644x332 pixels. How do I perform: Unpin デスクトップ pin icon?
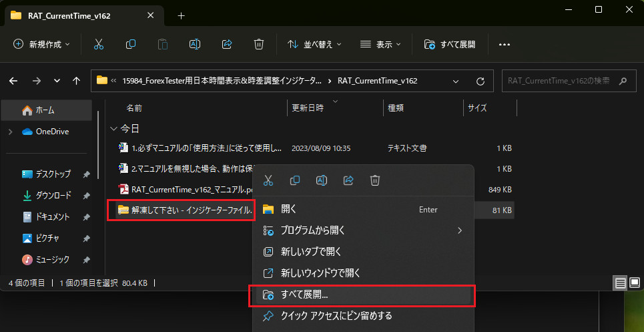pyautogui.click(x=86, y=174)
